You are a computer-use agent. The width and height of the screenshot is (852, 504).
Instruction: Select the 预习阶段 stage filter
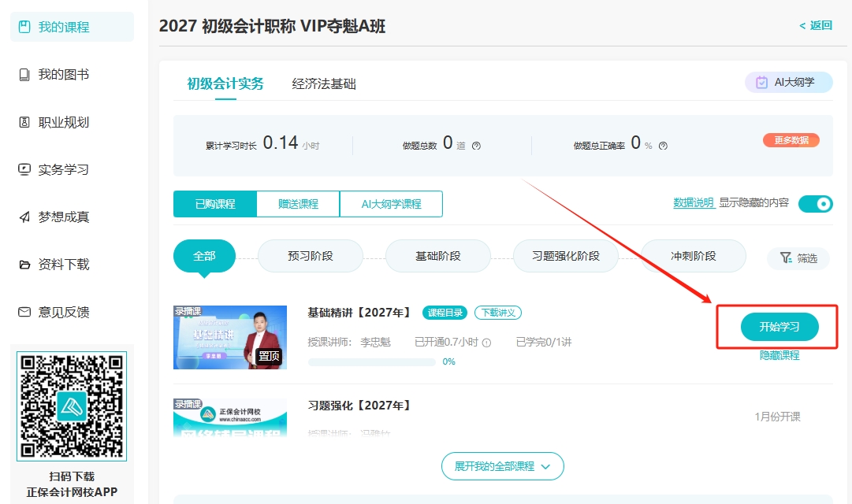[311, 256]
